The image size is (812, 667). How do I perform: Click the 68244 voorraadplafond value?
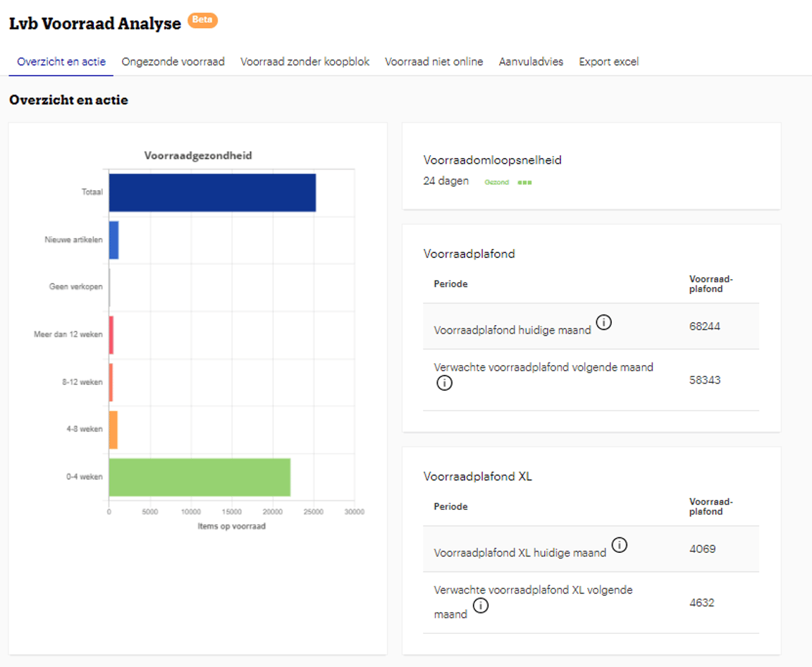click(x=704, y=326)
